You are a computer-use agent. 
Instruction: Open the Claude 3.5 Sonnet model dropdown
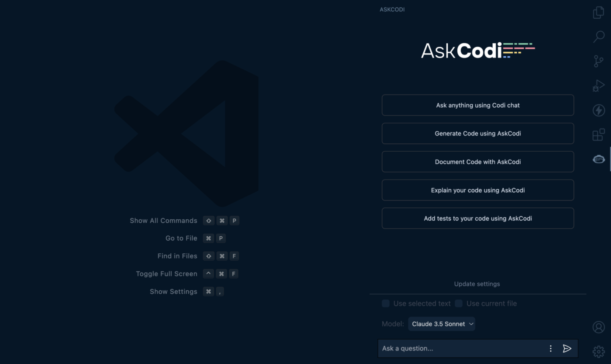point(442,324)
